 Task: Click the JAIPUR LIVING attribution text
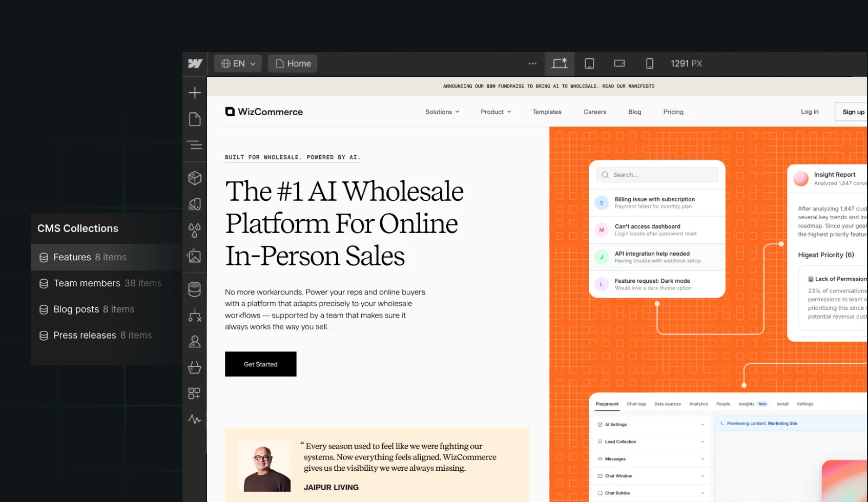coord(331,488)
